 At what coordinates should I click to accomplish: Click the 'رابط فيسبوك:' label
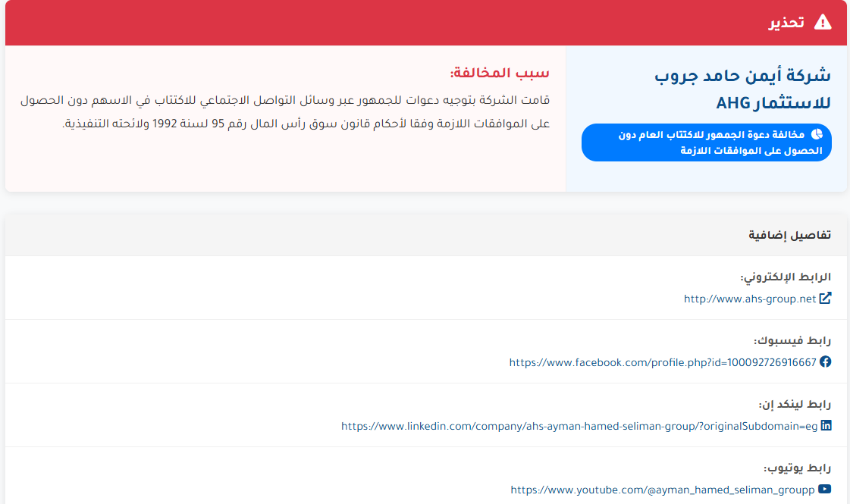point(792,340)
